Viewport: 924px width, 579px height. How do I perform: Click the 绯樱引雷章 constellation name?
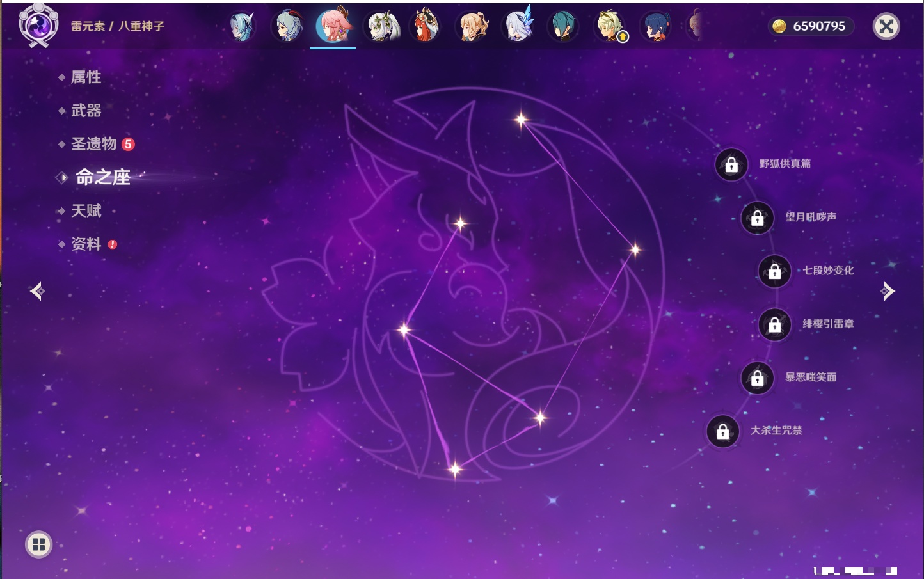[x=828, y=324]
